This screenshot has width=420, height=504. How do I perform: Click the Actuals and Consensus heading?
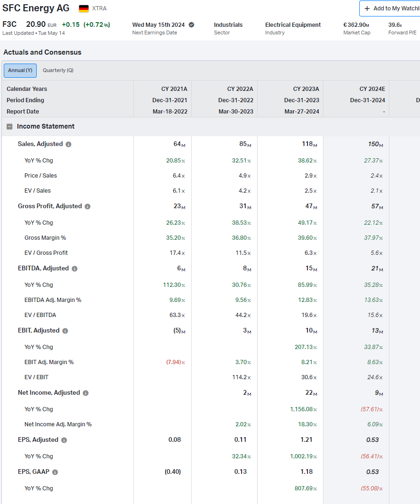click(x=42, y=52)
